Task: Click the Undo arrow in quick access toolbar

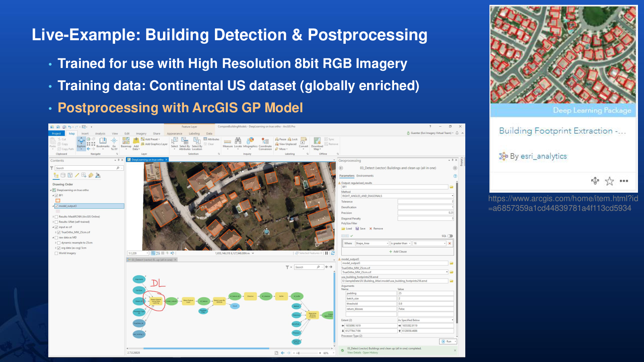Action: pos(70,127)
